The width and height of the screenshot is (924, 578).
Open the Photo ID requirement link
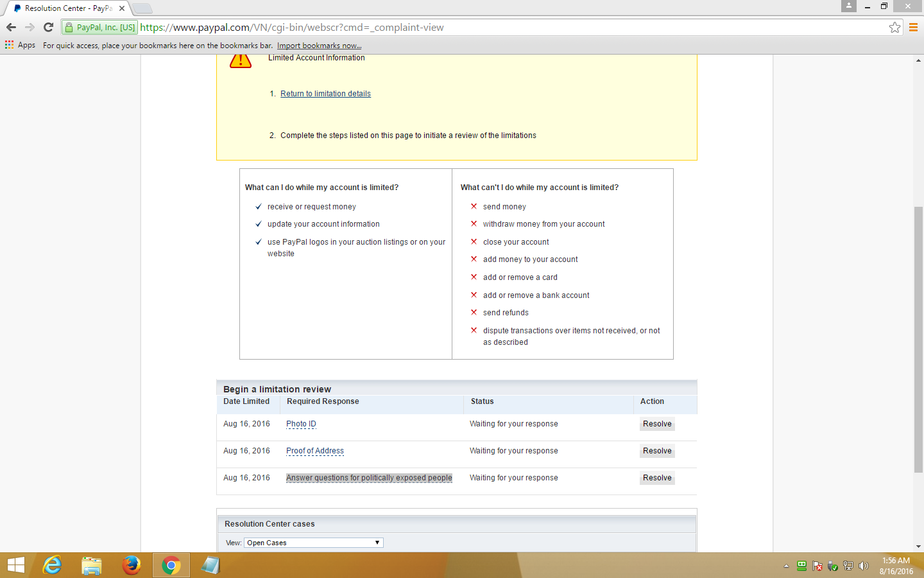click(301, 424)
